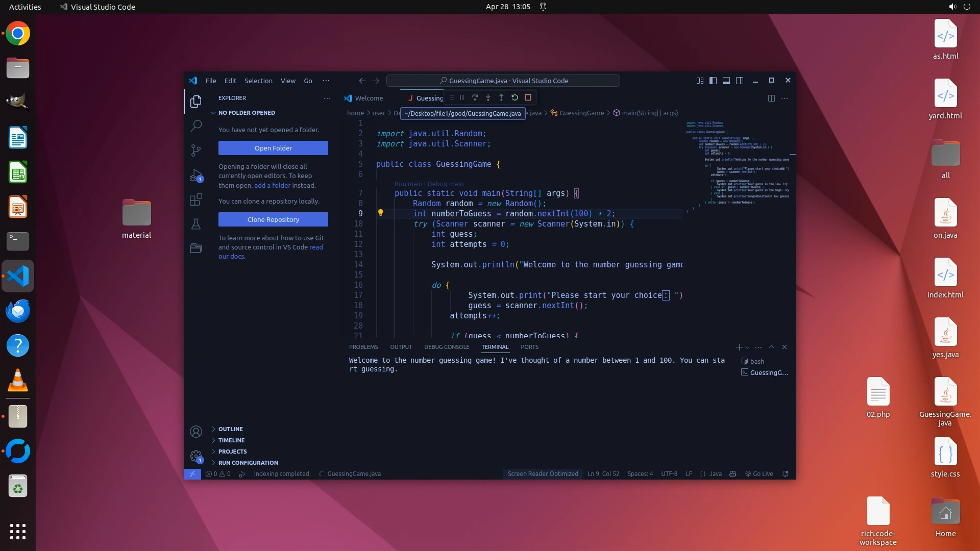The width and height of the screenshot is (980, 551).
Task: Switch to the DEBUG CONSOLE tab
Action: point(446,347)
